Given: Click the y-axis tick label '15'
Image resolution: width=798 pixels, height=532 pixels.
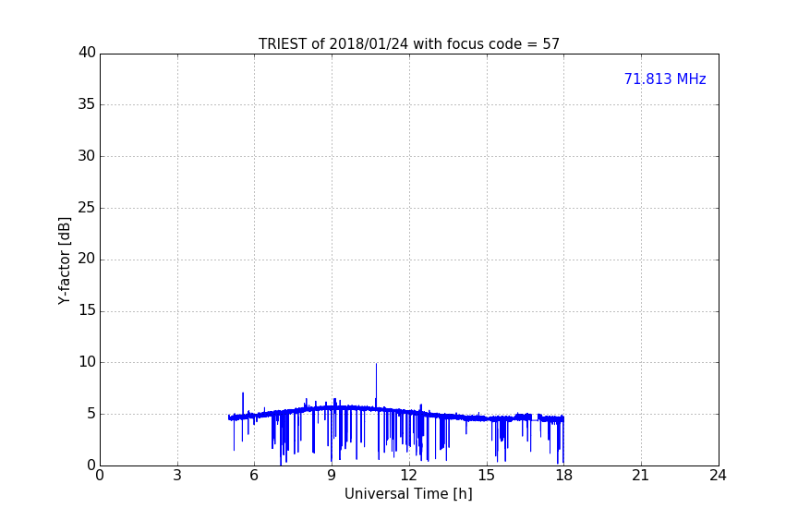Looking at the screenshot, I should (87, 310).
